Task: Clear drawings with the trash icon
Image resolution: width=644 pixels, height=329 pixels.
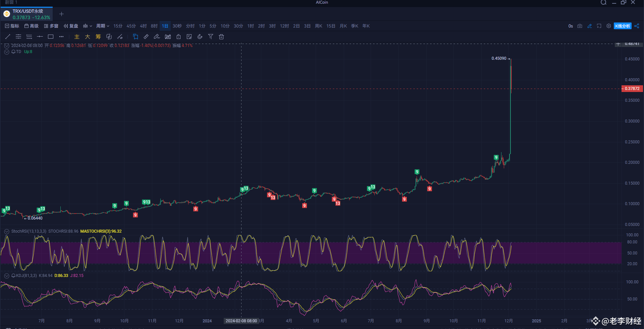Action: [x=221, y=37]
